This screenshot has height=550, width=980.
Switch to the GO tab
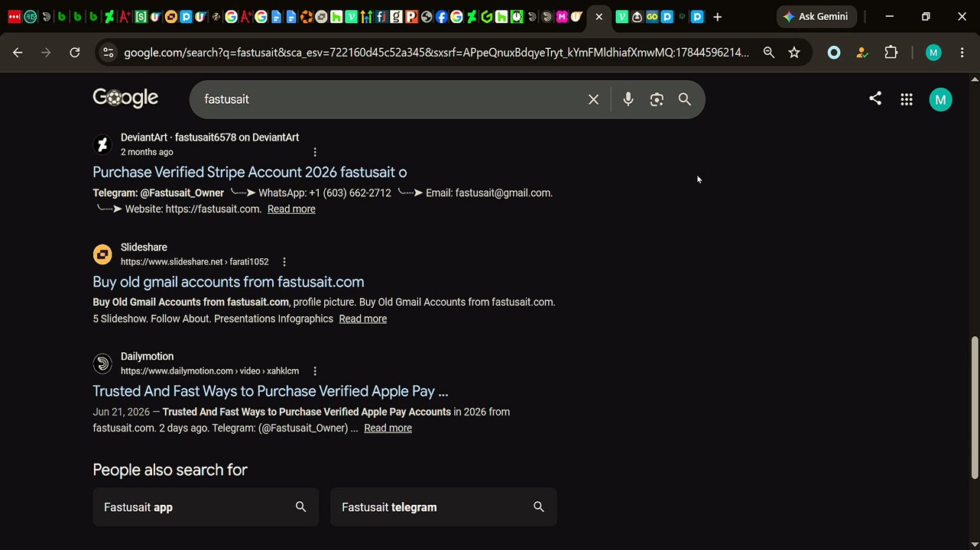click(652, 17)
